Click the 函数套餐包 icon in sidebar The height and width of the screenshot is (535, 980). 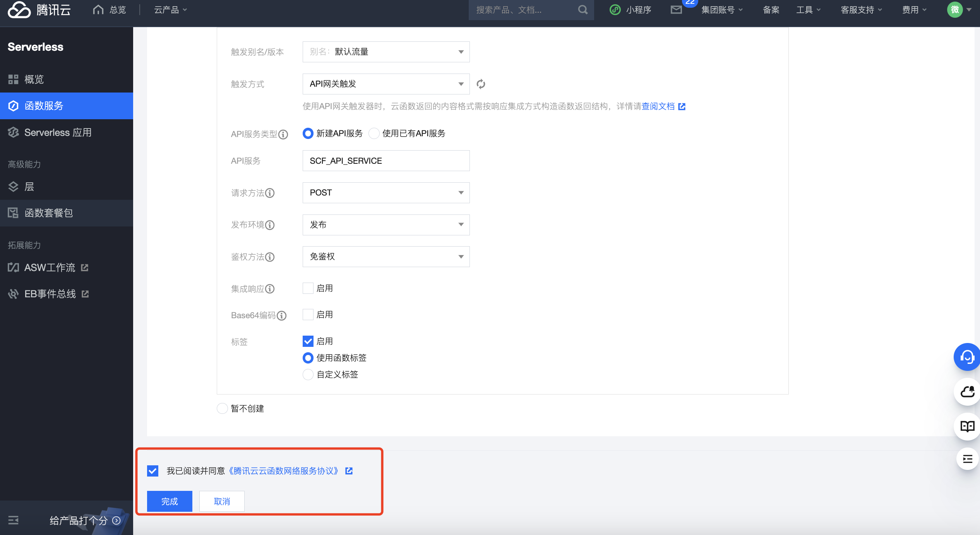click(x=14, y=213)
